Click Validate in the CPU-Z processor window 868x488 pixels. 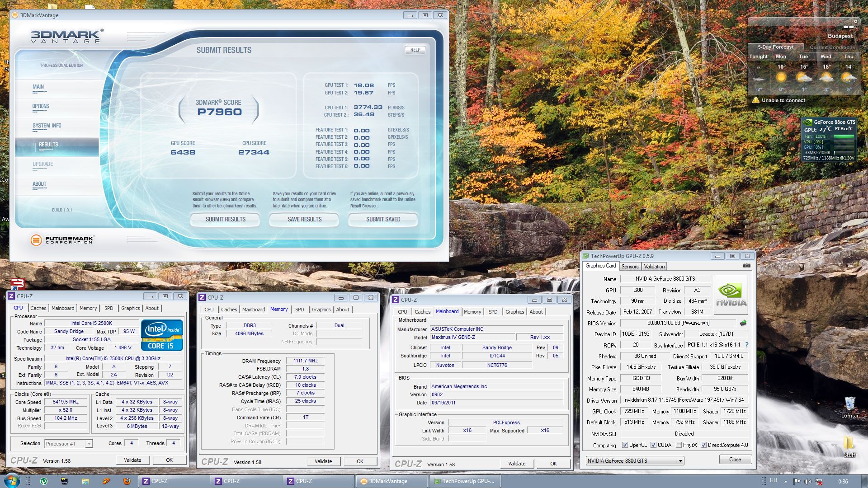pos(132,460)
